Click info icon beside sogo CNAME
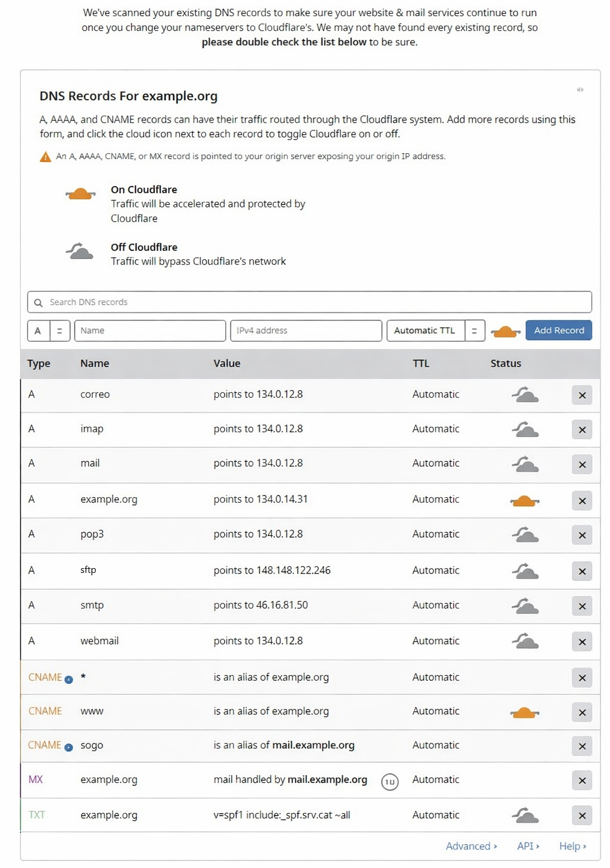Image resolution: width=610 pixels, height=868 pixels. tap(69, 748)
